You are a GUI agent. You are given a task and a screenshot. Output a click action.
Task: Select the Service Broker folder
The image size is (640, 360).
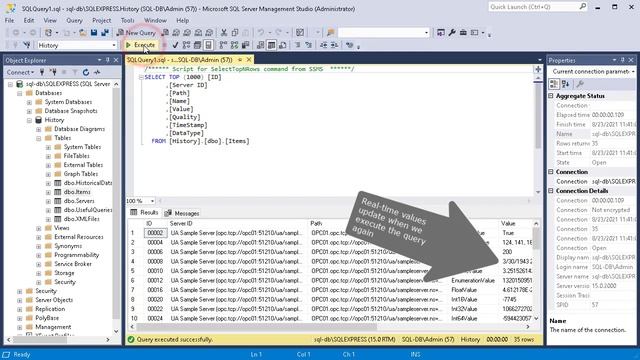(x=73, y=264)
